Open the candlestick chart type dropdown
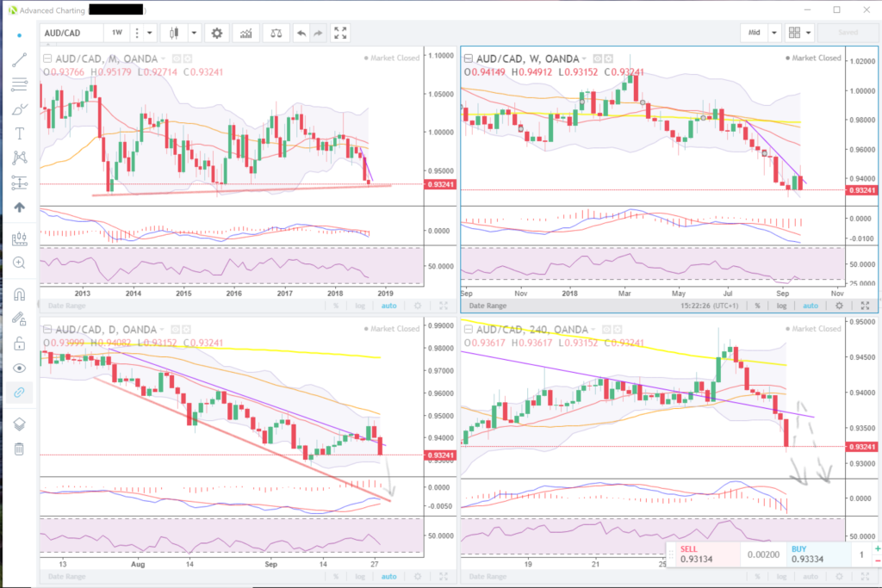The width and height of the screenshot is (882, 588). point(195,33)
